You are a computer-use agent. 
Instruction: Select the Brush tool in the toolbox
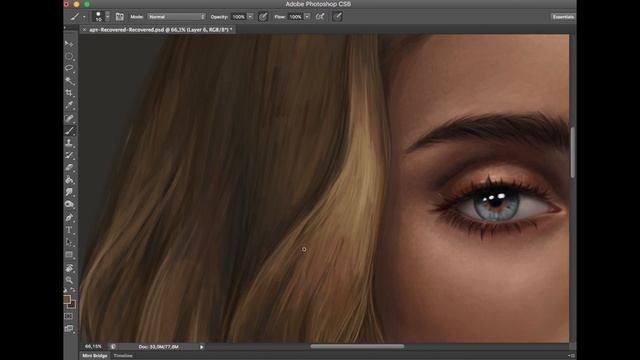[x=69, y=131]
